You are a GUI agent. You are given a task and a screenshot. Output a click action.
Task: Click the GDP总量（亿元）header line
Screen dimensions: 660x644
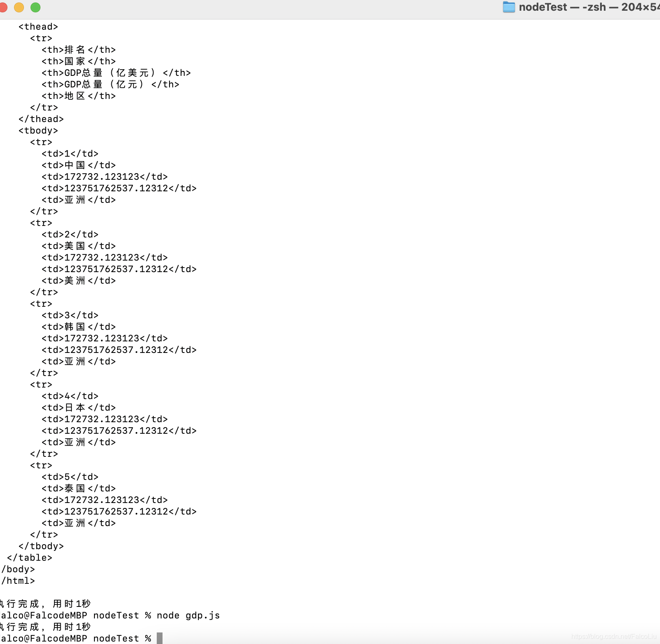tap(110, 85)
